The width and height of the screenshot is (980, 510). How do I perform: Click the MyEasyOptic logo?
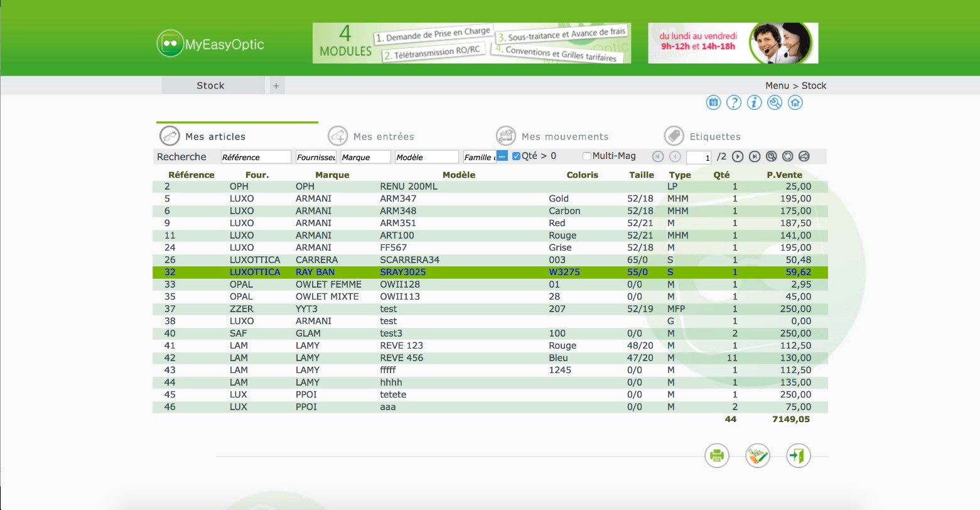pyautogui.click(x=210, y=44)
